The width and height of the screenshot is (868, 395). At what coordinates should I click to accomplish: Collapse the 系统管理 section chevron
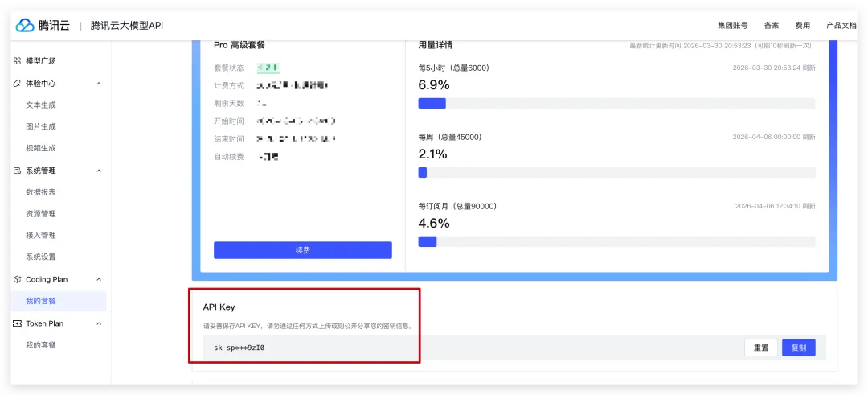[99, 171]
